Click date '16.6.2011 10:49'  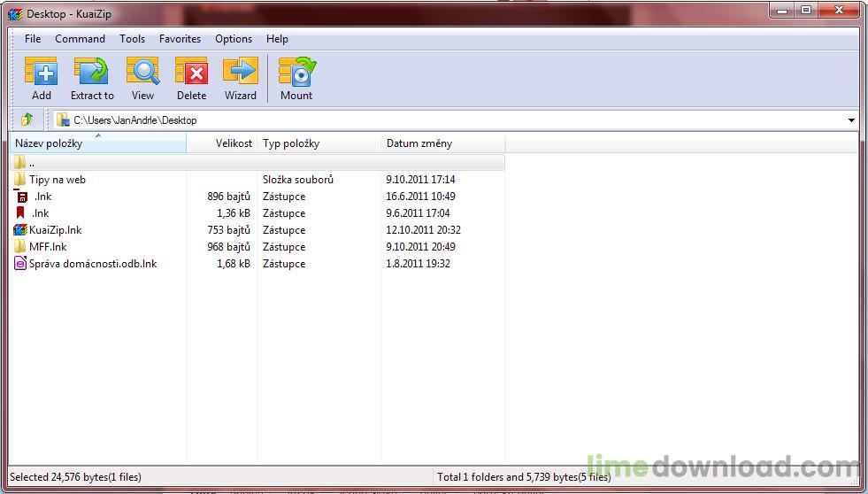point(420,196)
